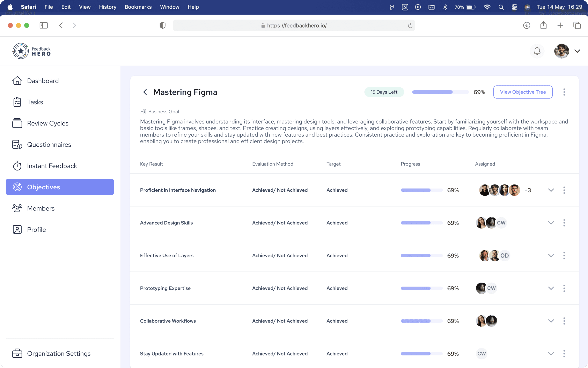Open the File menu

[x=49, y=7]
